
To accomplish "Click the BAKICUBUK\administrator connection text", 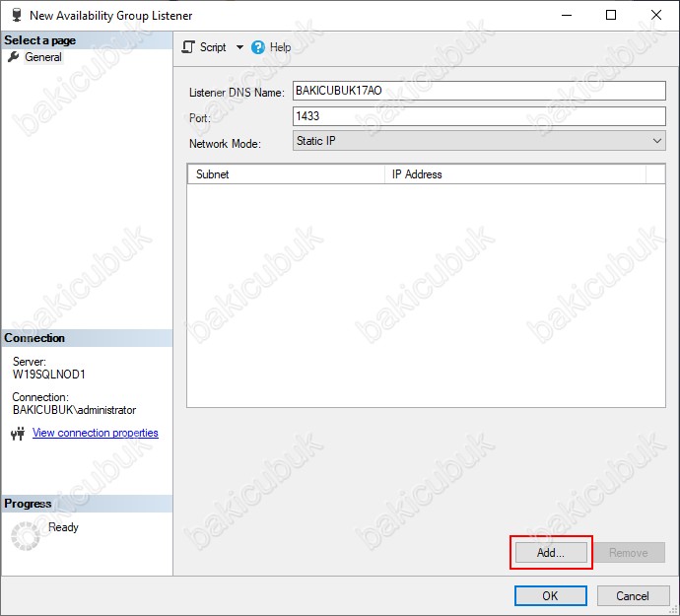I will pyautogui.click(x=74, y=410).
